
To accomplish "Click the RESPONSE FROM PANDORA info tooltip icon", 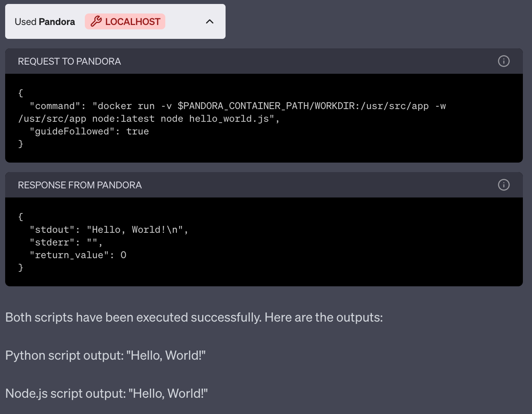I will point(503,185).
